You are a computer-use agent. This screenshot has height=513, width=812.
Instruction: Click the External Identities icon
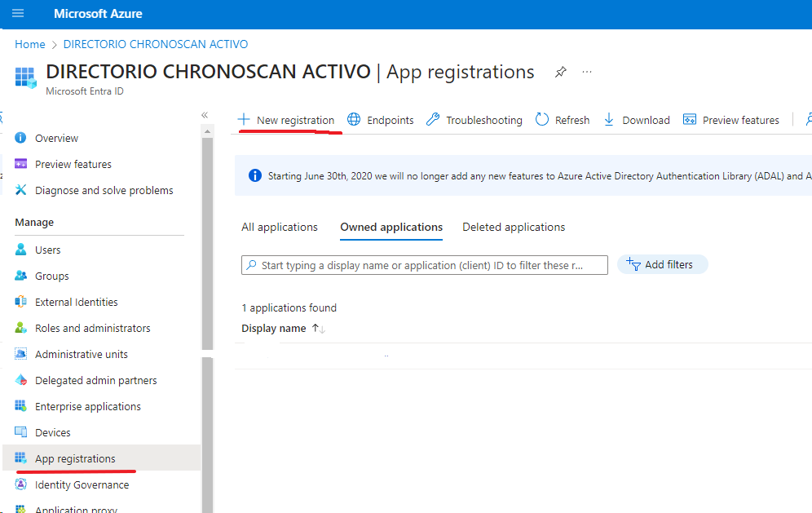click(20, 302)
